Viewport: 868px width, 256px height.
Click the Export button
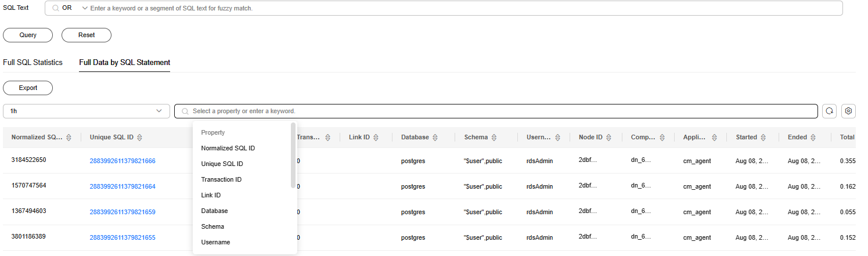28,88
